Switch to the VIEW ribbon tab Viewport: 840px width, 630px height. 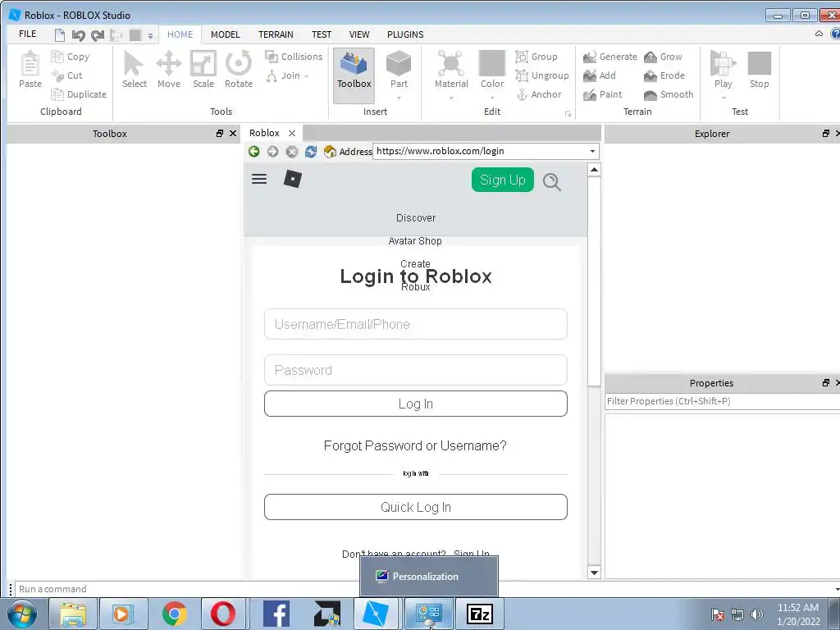tap(359, 34)
